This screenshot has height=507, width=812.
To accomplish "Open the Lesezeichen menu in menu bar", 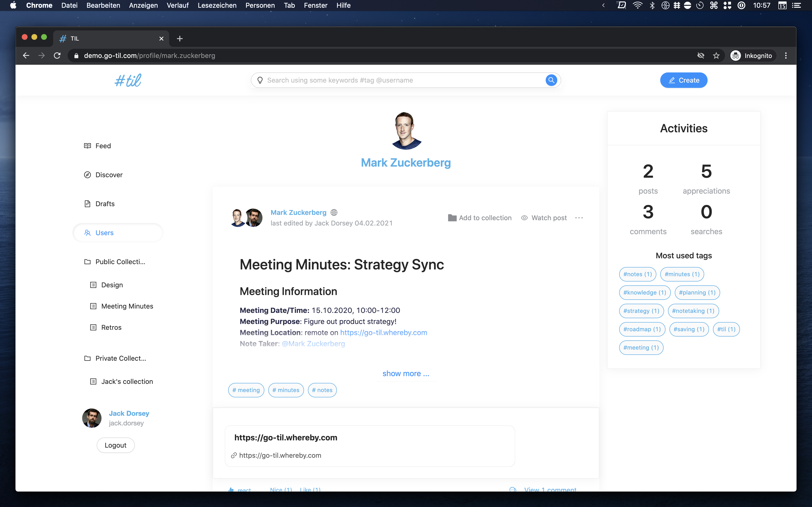I will tap(217, 5).
